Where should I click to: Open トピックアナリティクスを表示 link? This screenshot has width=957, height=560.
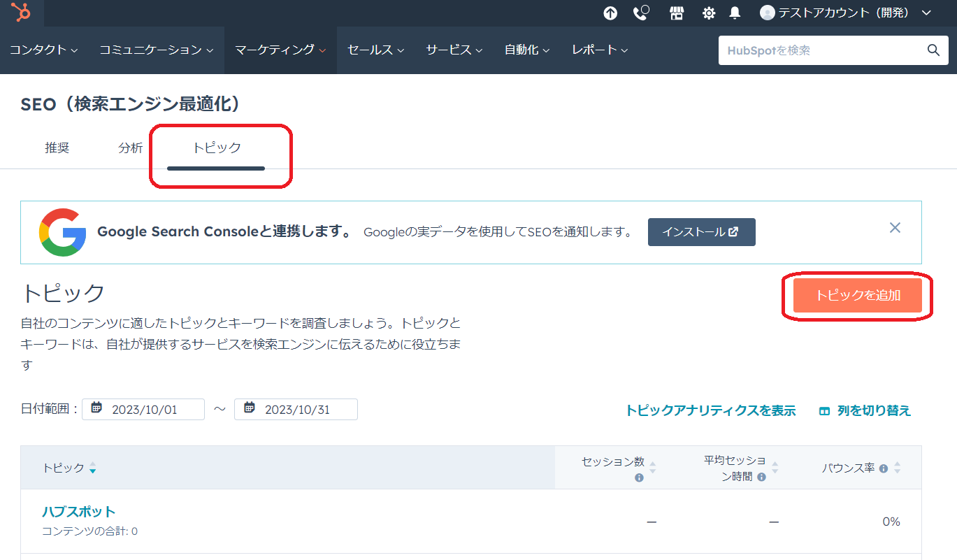pyautogui.click(x=710, y=411)
